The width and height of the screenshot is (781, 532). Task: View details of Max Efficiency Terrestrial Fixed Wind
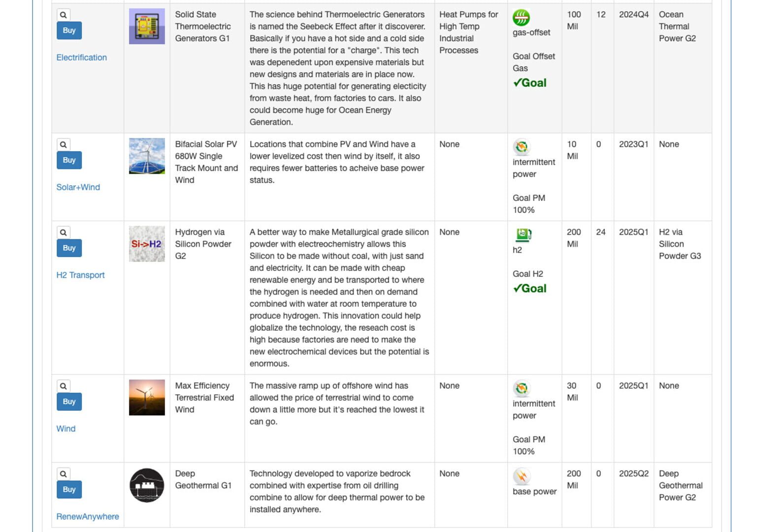63,386
